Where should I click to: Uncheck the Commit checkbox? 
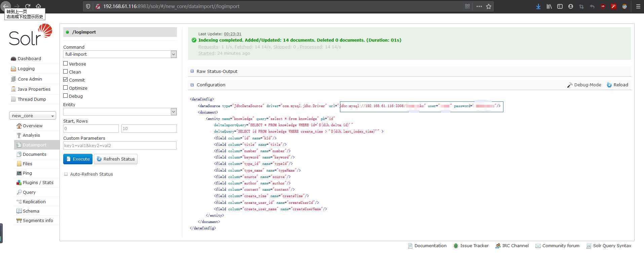[66, 80]
